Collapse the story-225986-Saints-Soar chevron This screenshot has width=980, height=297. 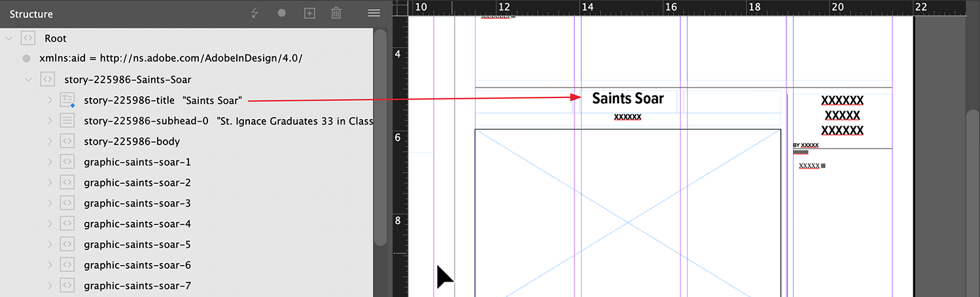click(x=28, y=79)
